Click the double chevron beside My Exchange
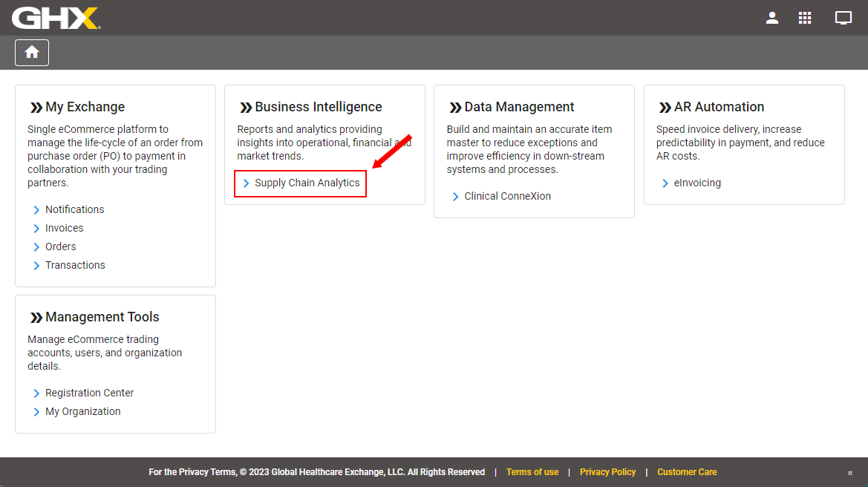 pos(36,108)
